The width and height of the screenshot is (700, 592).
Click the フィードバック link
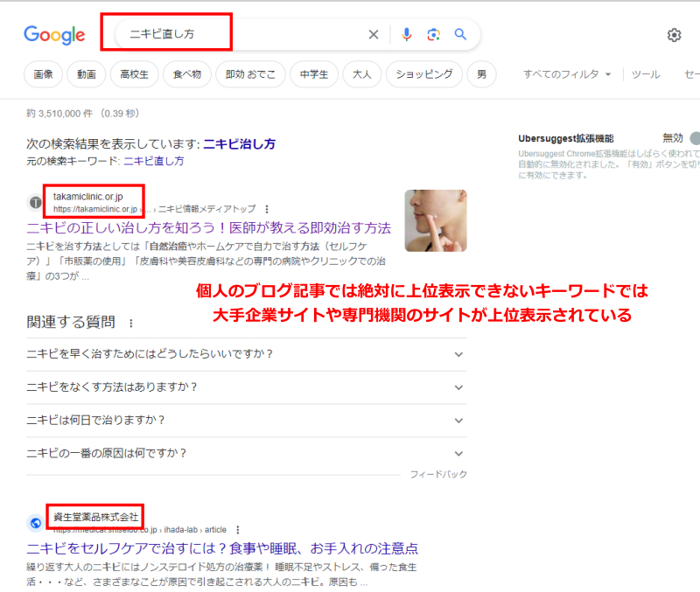point(438,474)
